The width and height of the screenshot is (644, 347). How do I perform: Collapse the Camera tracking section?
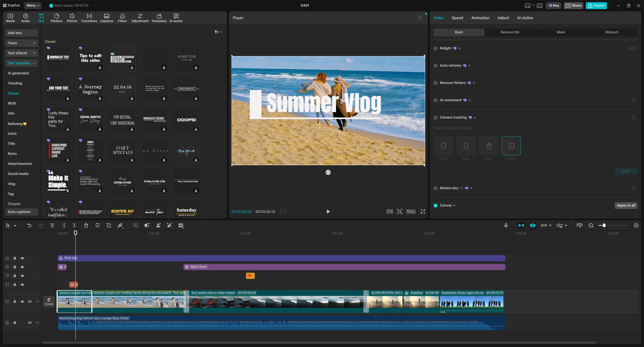475,117
